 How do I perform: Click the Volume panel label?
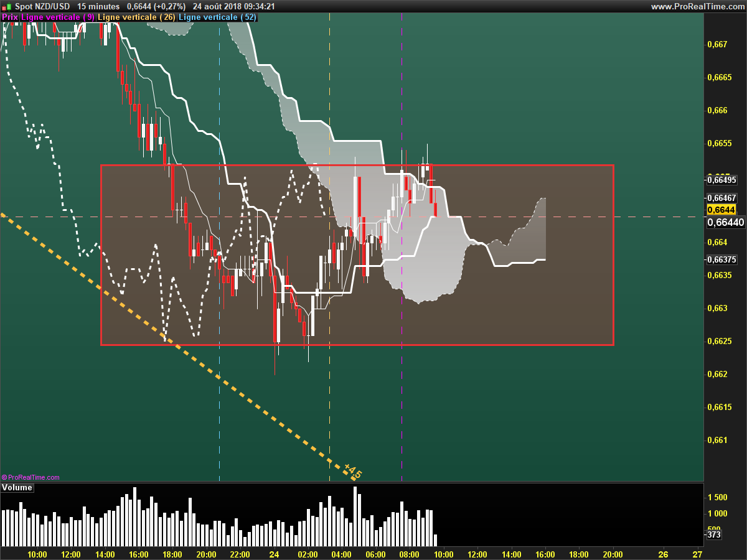coord(17,488)
